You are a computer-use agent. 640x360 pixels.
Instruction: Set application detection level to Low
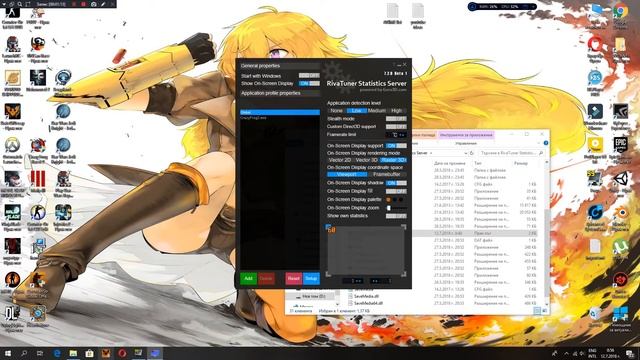(x=356, y=111)
